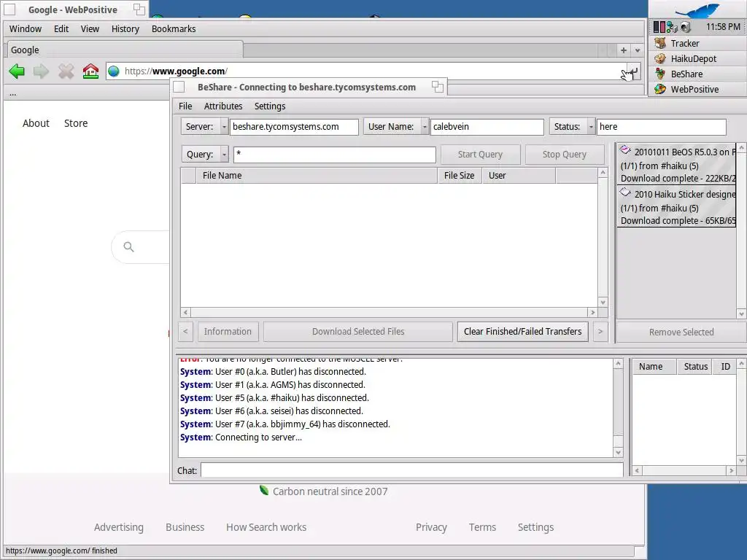The width and height of the screenshot is (747, 560).
Task: Click file list scrollbar up arrow
Action: click(x=603, y=172)
